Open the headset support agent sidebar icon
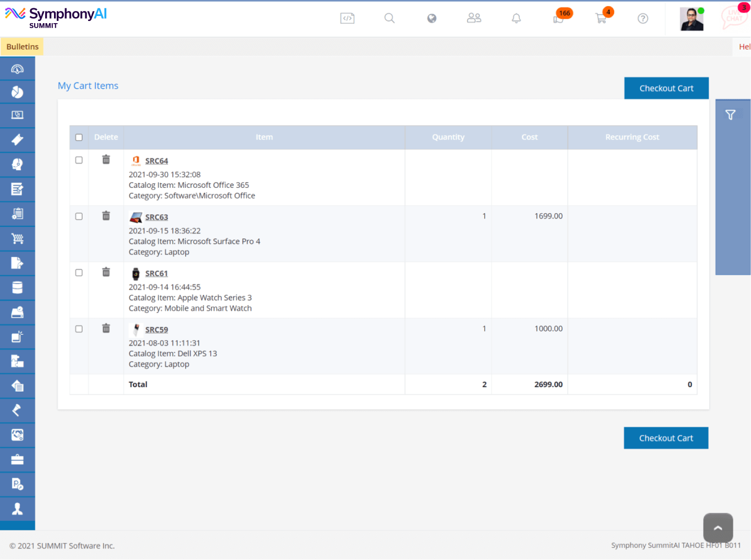Viewport: 751px width, 560px height. point(17,164)
